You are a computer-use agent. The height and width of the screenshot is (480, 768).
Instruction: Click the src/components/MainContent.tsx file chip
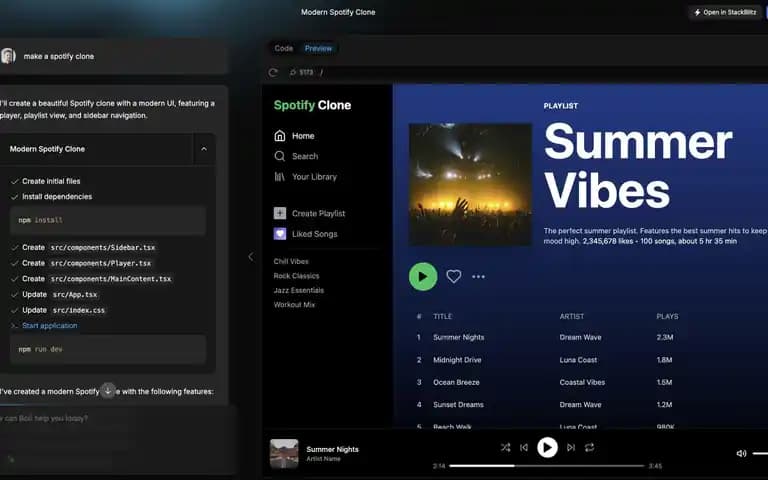111,279
